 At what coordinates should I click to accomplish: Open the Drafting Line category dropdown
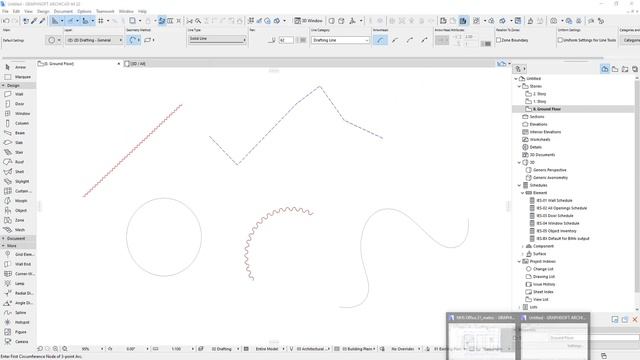340,40
